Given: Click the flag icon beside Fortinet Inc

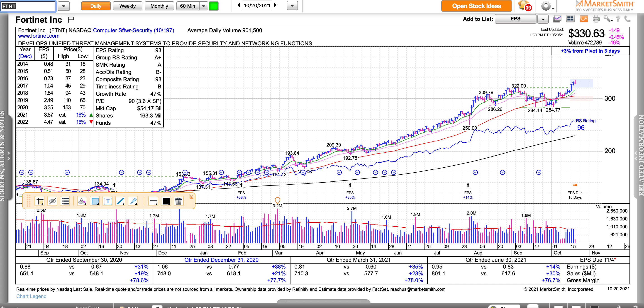Looking at the screenshot, I should pyautogui.click(x=71, y=19).
